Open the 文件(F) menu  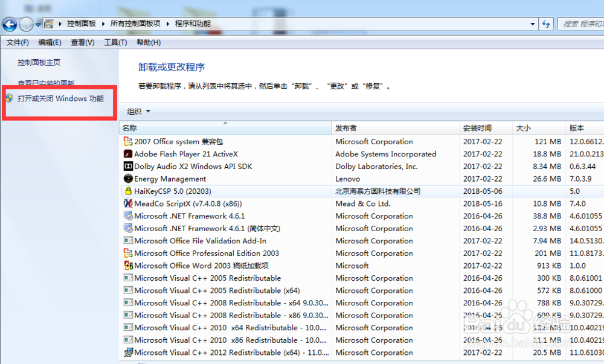pyautogui.click(x=18, y=42)
